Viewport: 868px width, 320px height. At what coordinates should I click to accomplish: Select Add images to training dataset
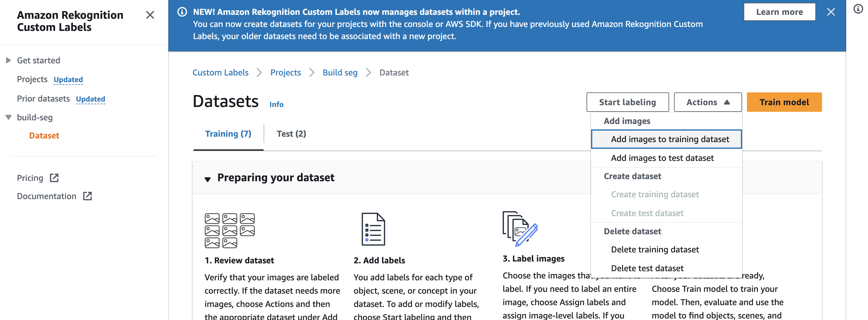pyautogui.click(x=666, y=139)
